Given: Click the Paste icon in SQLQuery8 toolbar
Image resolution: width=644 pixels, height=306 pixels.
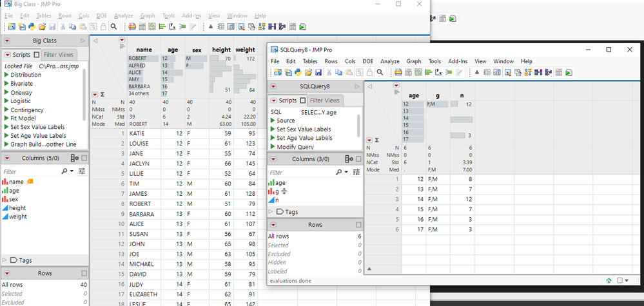Looking at the screenshot, I should click(x=349, y=72).
